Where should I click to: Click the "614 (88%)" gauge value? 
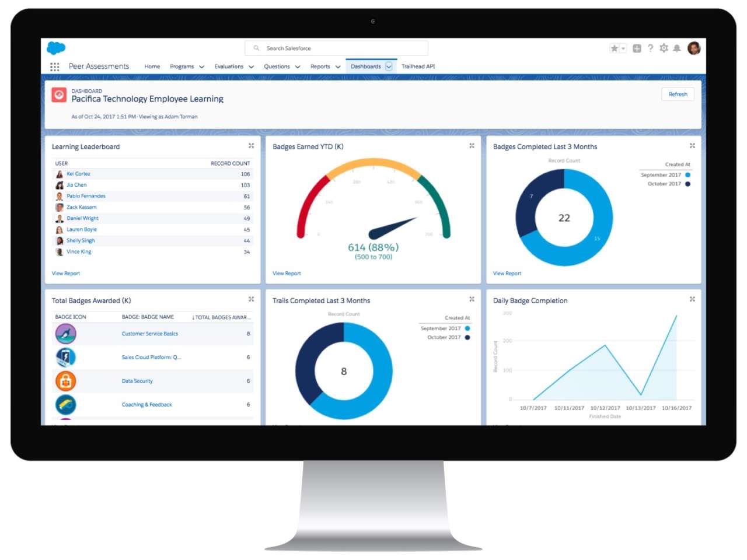[x=373, y=247]
